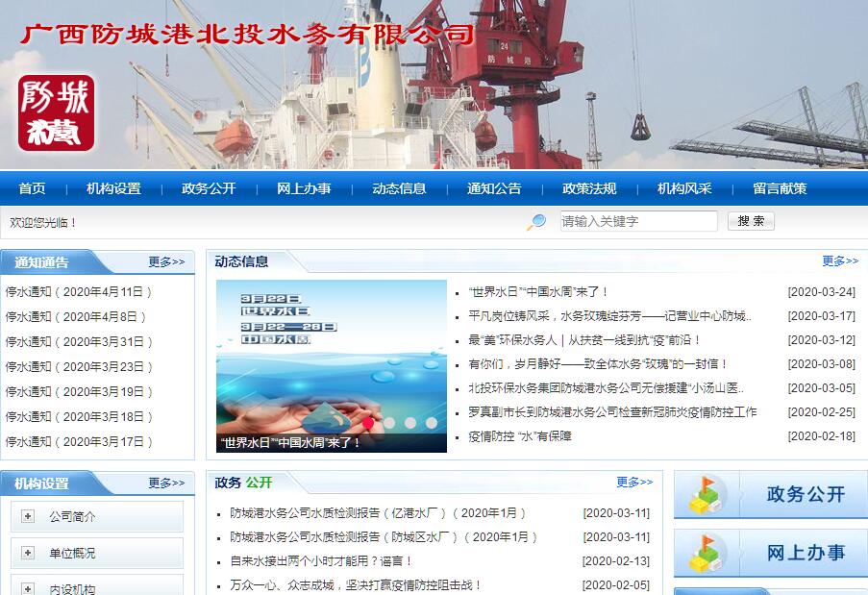Open 单位概况 tree item
Screen dimensions: 868x595
[72, 554]
